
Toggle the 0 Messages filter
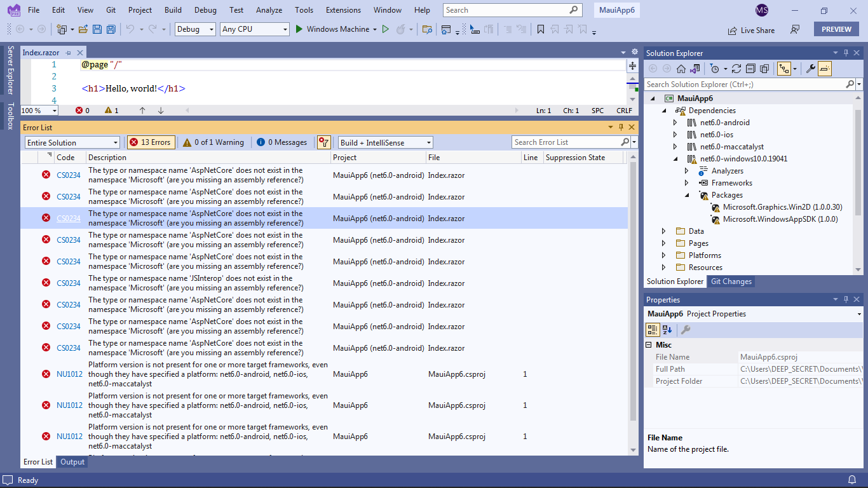[x=282, y=142]
